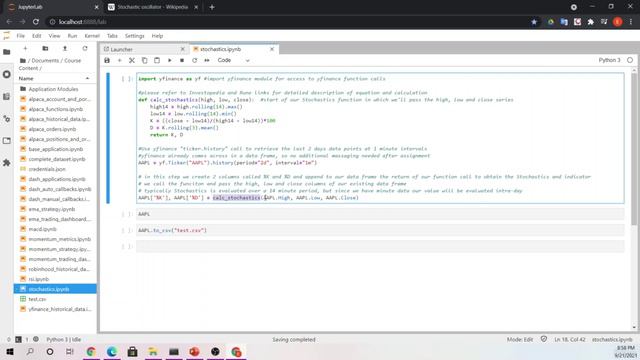Open the Tabs menu

click(112, 36)
